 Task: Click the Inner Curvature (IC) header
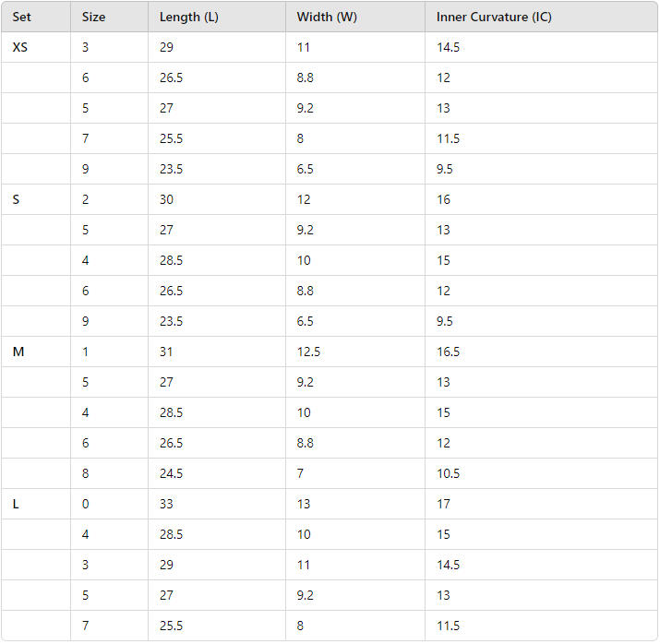494,17
